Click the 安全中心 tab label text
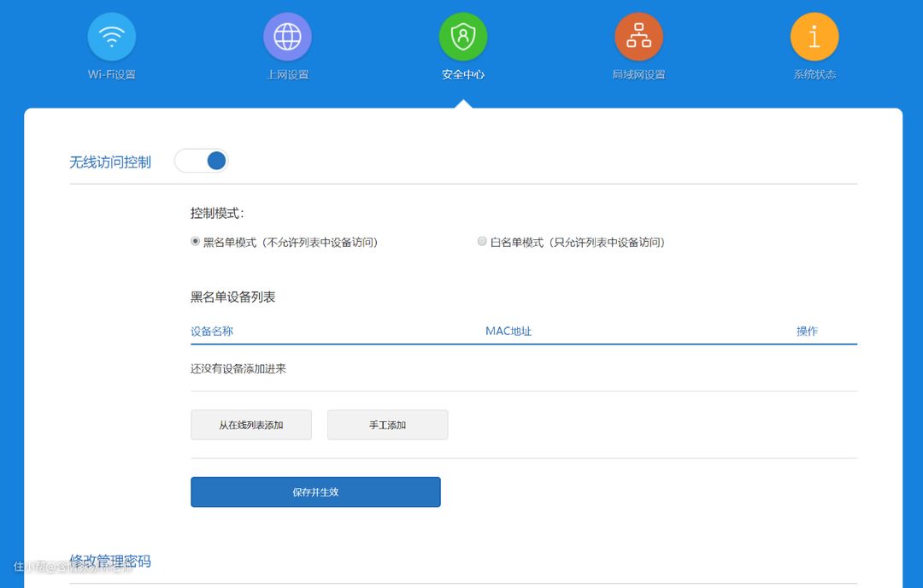Screen dimensions: 923x588 (463, 74)
